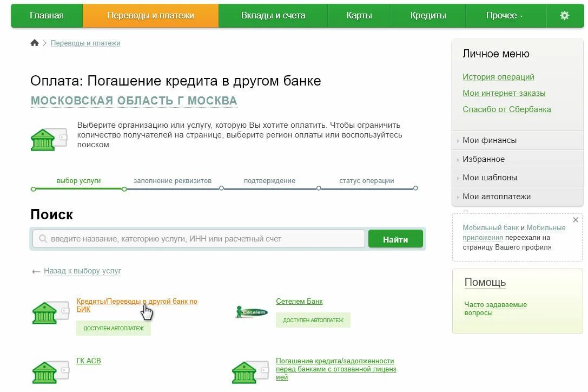Close the Мобильный банк notice

pos(576,220)
